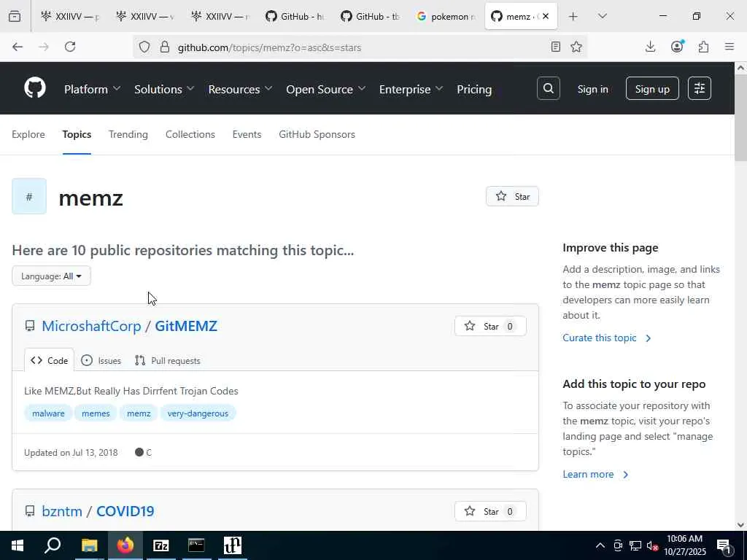This screenshot has height=560, width=747.
Task: Expand the Platform menu
Action: 93,89
